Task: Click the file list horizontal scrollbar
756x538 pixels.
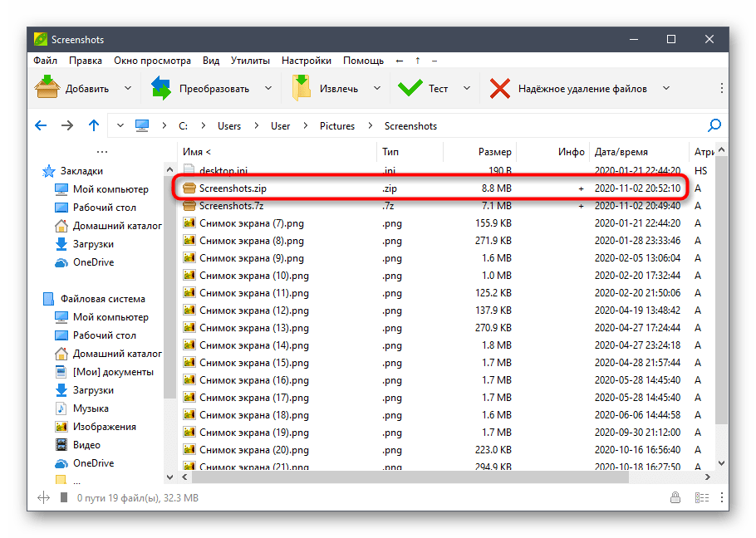Action: [410, 477]
